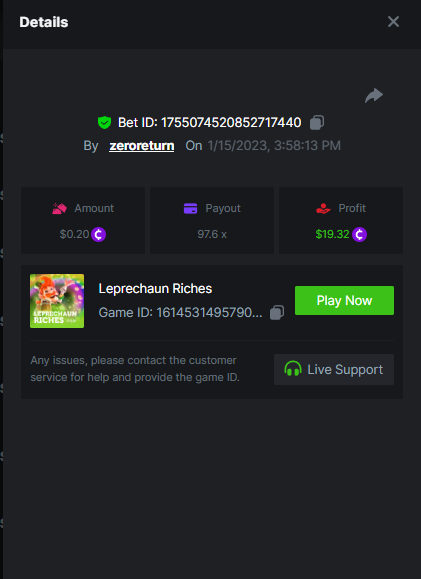Click the green verified shield icon
The width and height of the screenshot is (421, 579).
coord(105,122)
